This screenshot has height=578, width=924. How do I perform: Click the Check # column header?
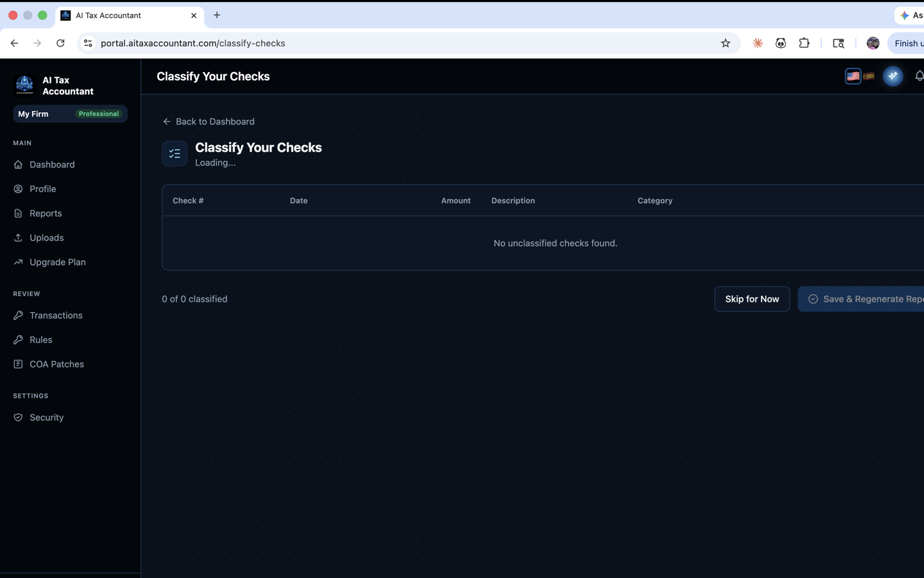[188, 200]
